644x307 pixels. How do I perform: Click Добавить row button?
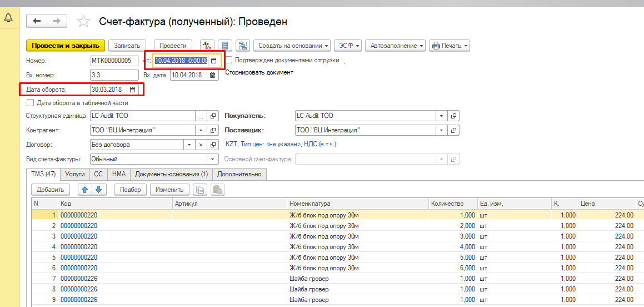tap(51, 190)
